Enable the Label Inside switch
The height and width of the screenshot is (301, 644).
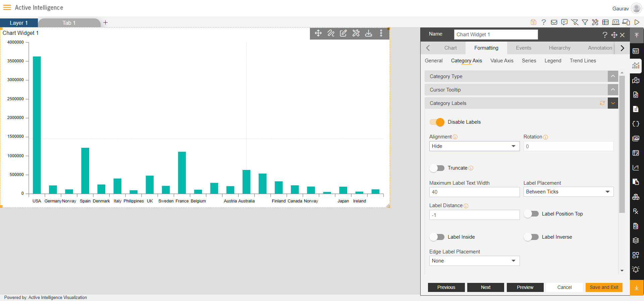437,237
